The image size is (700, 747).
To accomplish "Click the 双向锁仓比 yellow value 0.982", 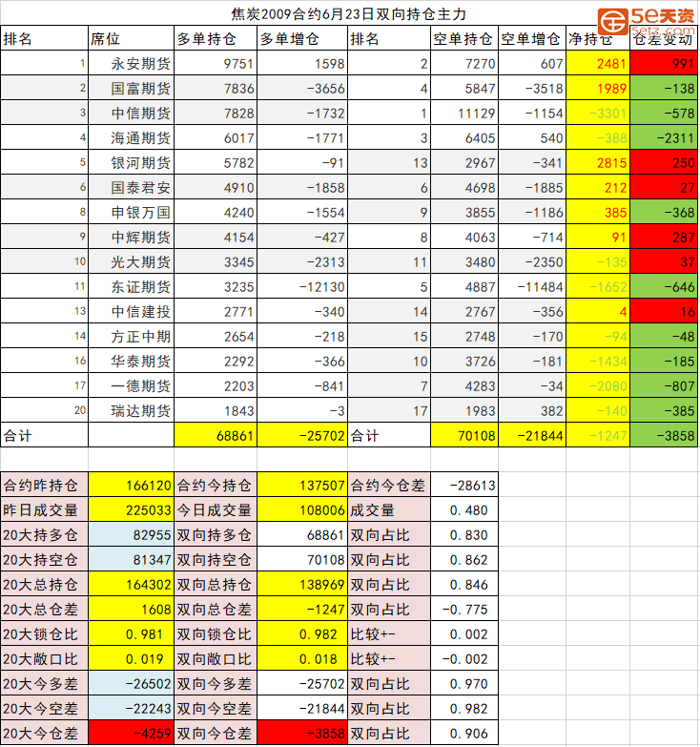I will pyautogui.click(x=302, y=633).
